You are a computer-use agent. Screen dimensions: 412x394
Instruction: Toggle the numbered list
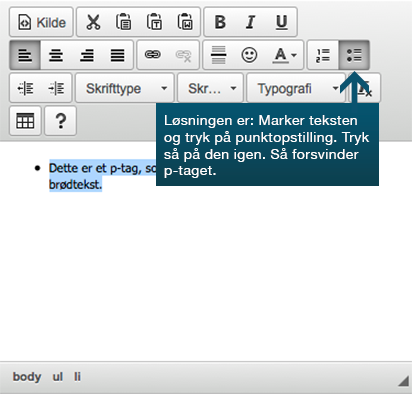pos(323,55)
